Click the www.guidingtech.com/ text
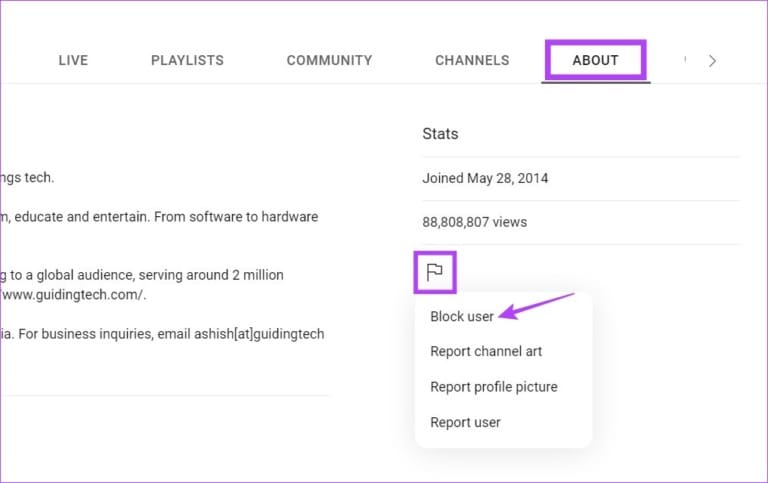The width and height of the screenshot is (768, 483). click(73, 295)
